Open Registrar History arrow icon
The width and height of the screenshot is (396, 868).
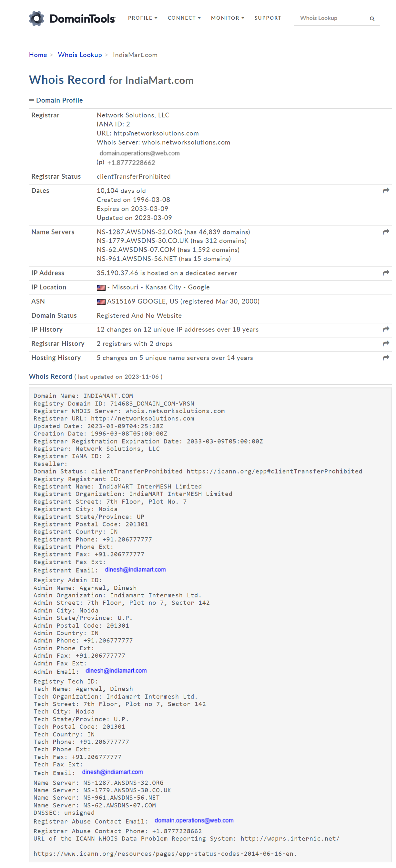point(386,343)
